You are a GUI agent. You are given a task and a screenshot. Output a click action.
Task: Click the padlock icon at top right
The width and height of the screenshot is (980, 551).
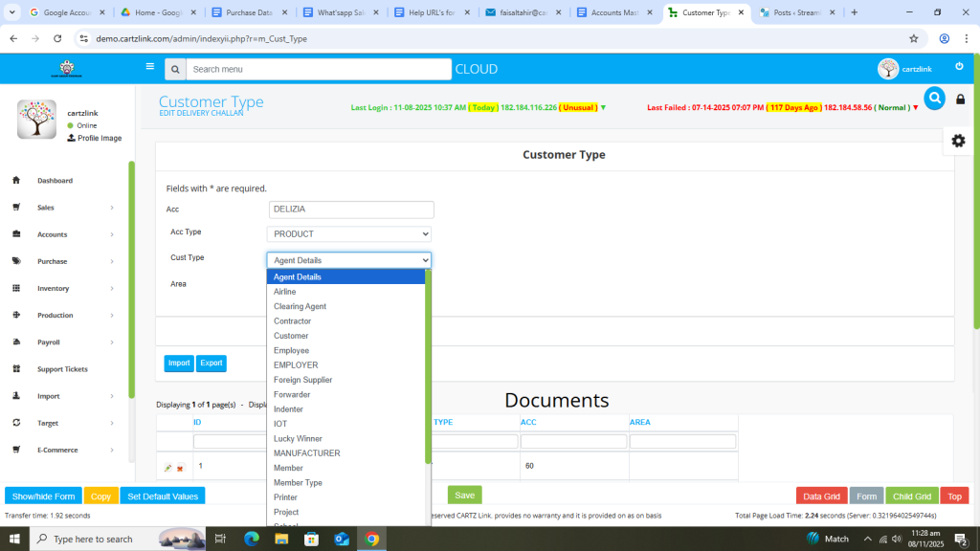961,99
